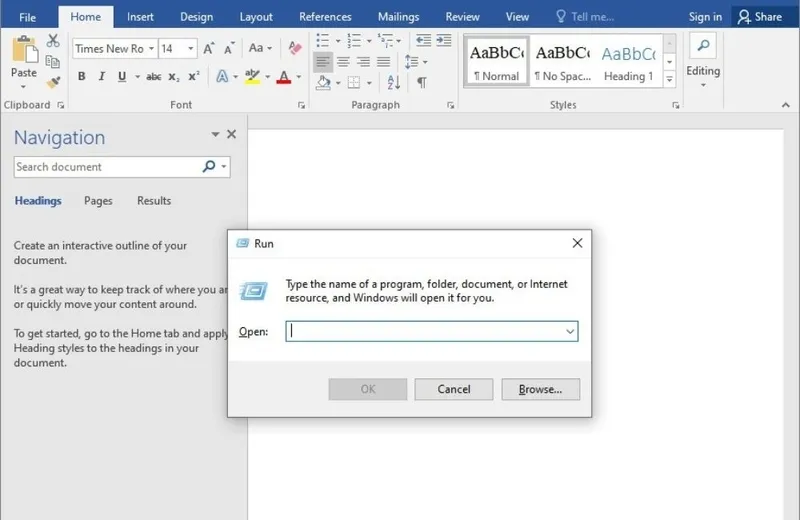Click the Copy icon in Clipboard group

[x=53, y=62]
